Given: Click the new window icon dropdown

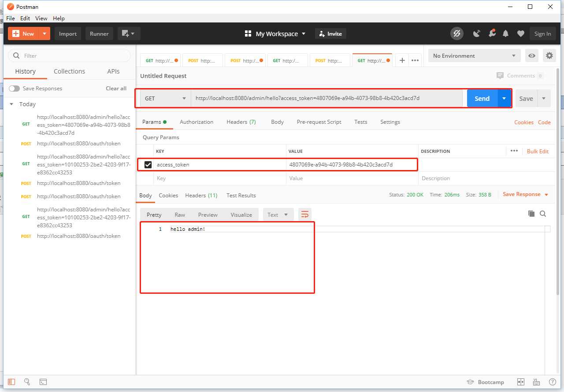Looking at the screenshot, I should pos(129,33).
